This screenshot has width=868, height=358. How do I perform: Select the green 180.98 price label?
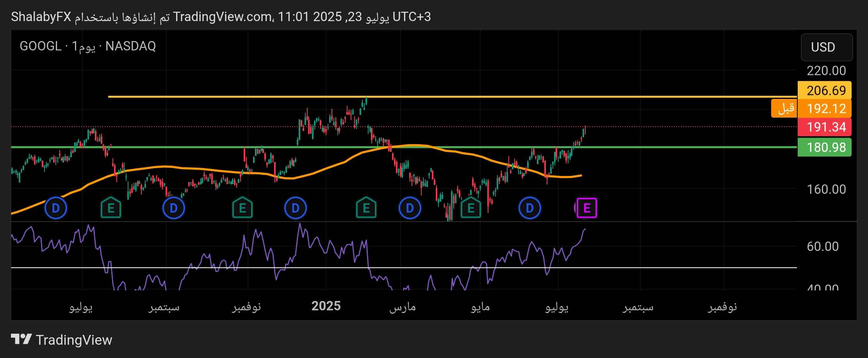coord(824,147)
